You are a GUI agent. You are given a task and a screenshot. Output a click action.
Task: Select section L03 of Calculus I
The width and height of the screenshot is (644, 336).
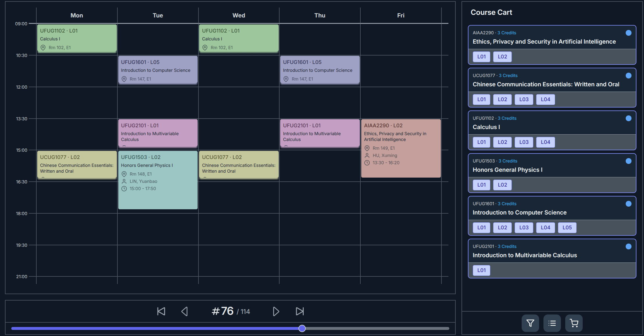pos(524,142)
